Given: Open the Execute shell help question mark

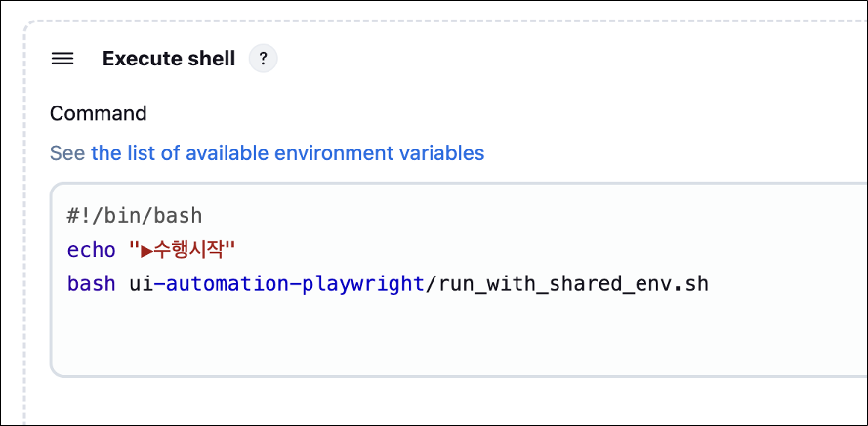Looking at the screenshot, I should pos(263,59).
